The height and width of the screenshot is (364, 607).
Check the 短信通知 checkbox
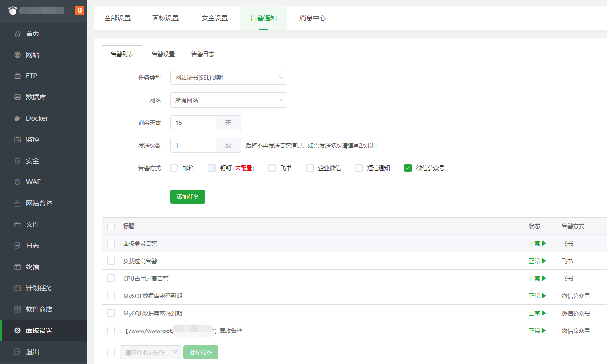pos(359,168)
